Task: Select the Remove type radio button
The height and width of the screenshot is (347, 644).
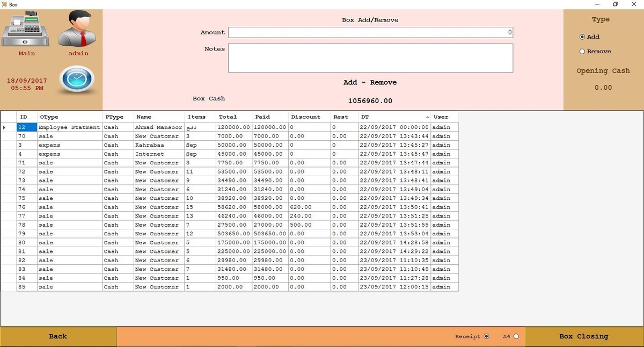Action: [x=582, y=52]
